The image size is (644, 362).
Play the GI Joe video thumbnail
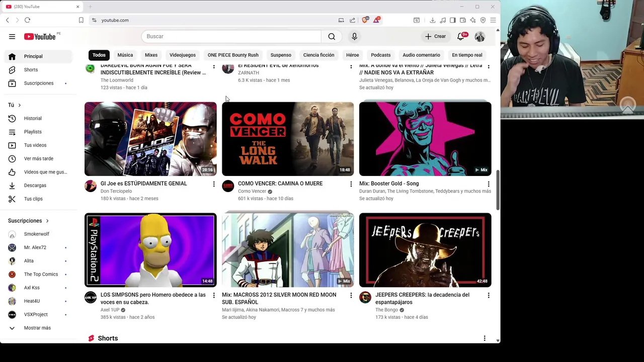150,139
